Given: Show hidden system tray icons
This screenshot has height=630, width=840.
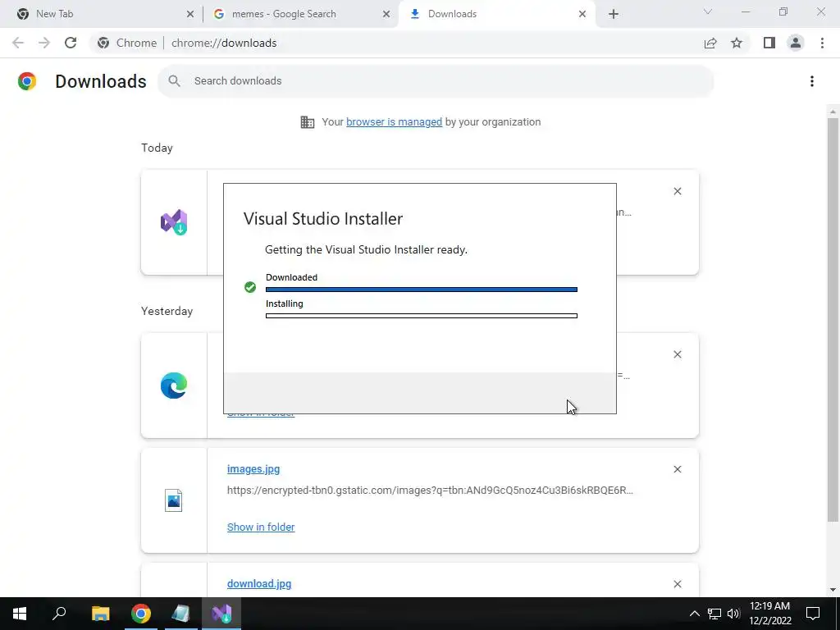Looking at the screenshot, I should click(x=694, y=614).
